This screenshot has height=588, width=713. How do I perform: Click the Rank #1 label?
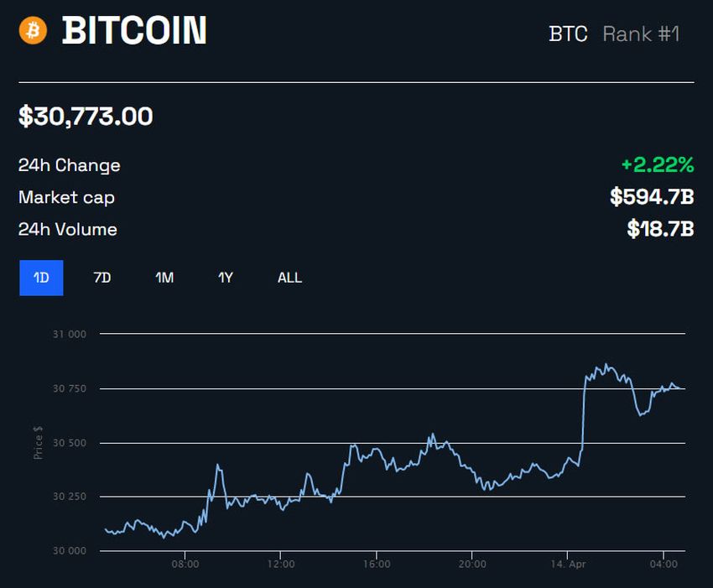click(640, 34)
